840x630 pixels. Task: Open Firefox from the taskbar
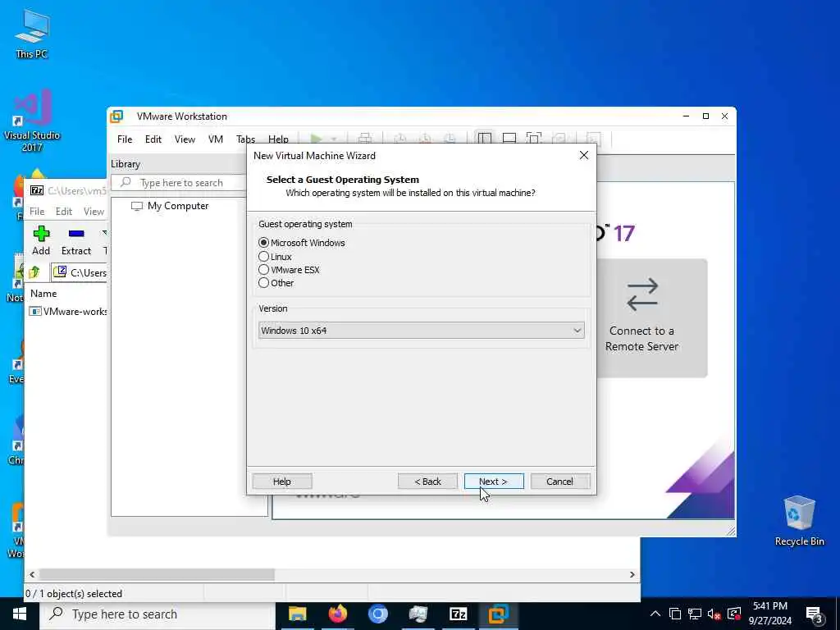coord(337,614)
